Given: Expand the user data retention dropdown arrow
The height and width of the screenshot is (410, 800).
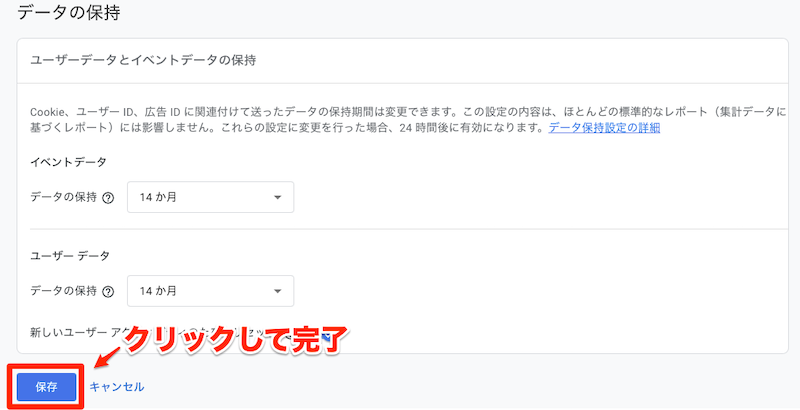Looking at the screenshot, I should [277, 292].
